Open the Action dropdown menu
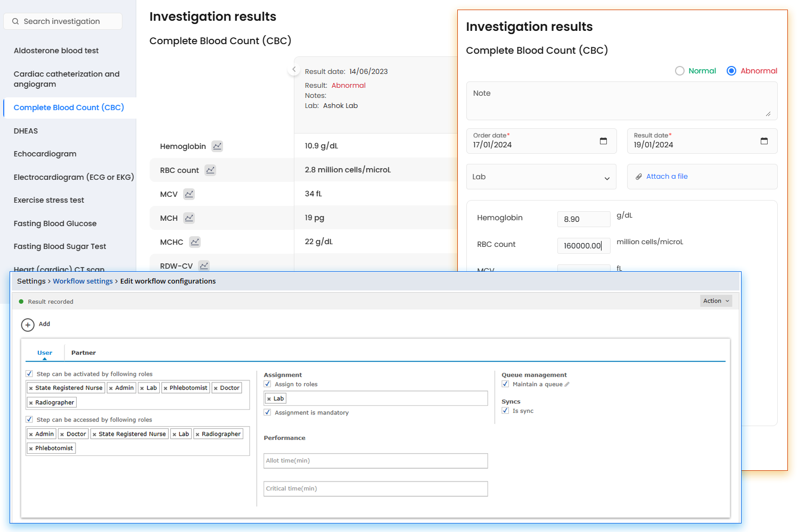This screenshot has height=532, width=798. pyautogui.click(x=715, y=301)
